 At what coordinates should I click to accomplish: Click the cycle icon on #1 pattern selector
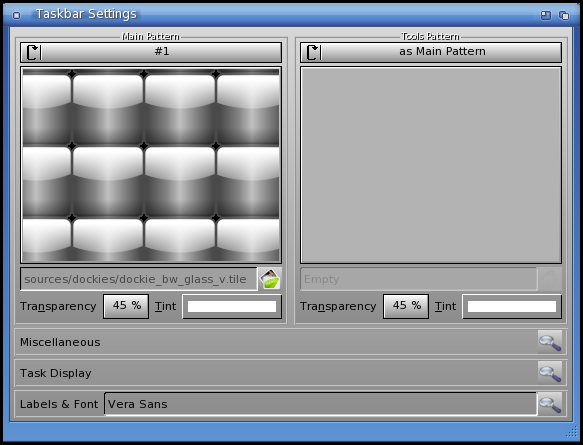click(x=33, y=52)
